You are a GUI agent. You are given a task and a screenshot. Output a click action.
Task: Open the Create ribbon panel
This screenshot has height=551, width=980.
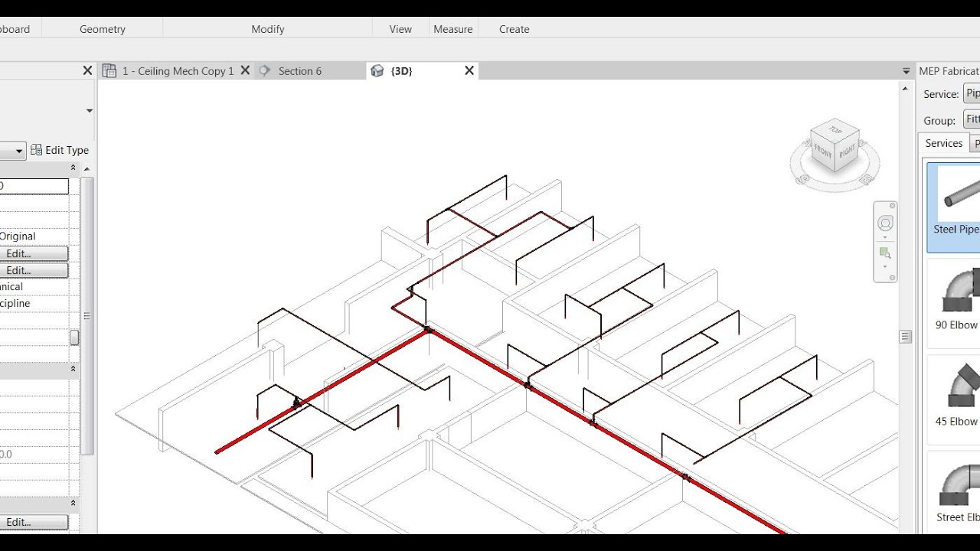[x=514, y=29]
